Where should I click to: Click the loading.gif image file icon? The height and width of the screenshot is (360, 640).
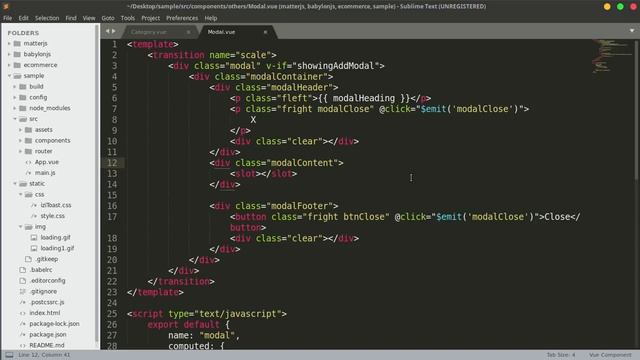pyautogui.click(x=34, y=238)
